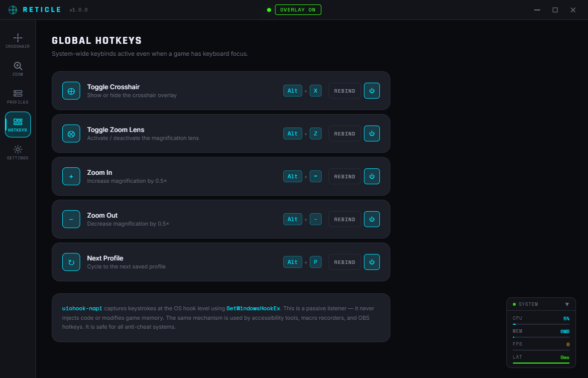Select the Hotkeys tab in sidebar

click(x=17, y=125)
